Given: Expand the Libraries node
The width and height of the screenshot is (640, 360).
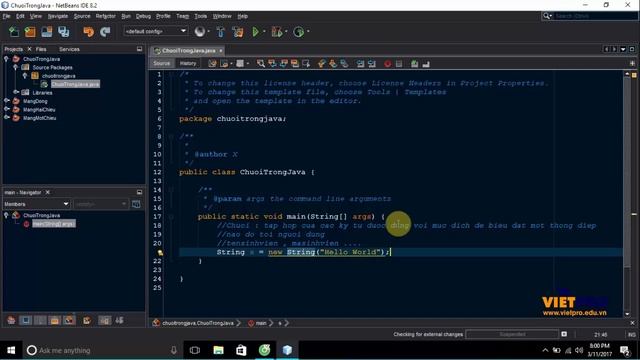Looking at the screenshot, I should (16, 92).
